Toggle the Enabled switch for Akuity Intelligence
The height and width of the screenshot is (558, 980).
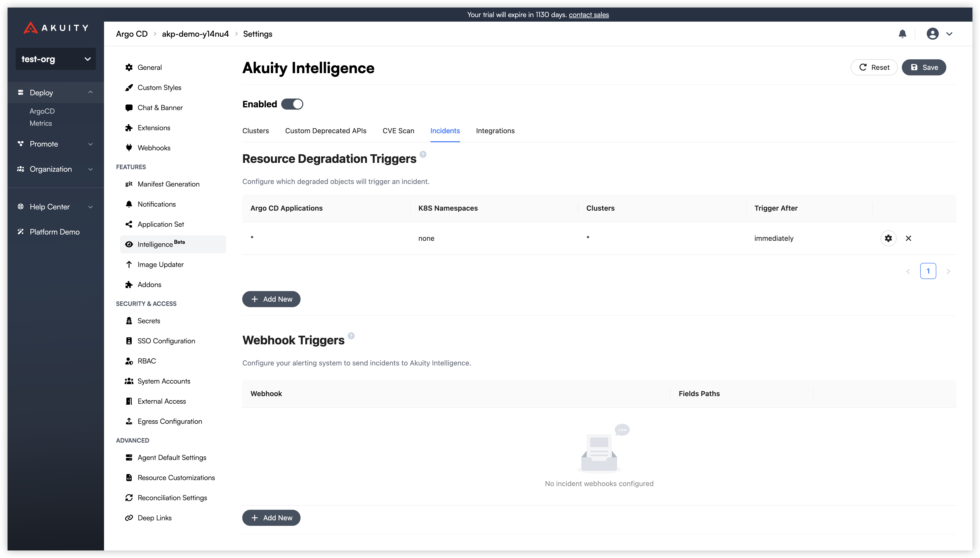tap(292, 104)
